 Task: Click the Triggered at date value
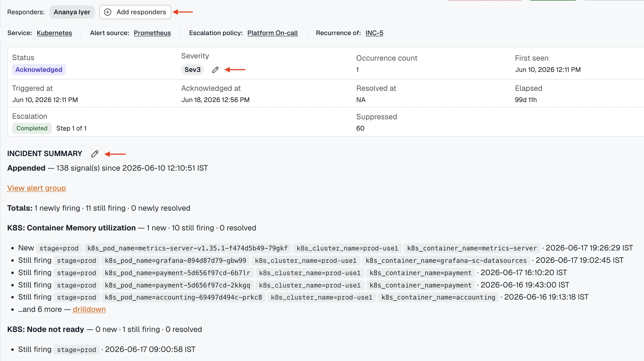(x=45, y=100)
